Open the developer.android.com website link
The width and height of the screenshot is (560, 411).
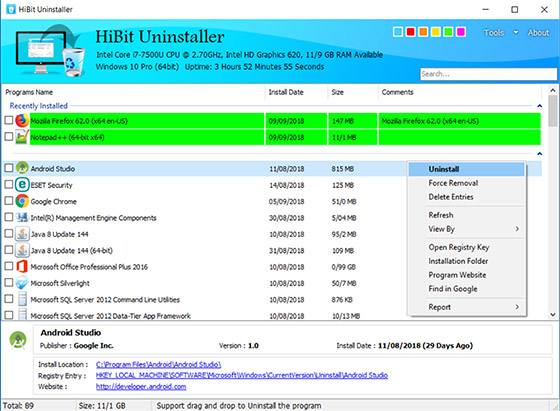[x=141, y=387]
